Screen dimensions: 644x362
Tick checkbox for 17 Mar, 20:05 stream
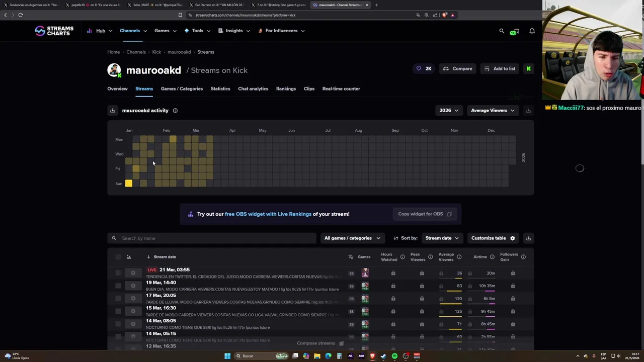tap(118, 299)
